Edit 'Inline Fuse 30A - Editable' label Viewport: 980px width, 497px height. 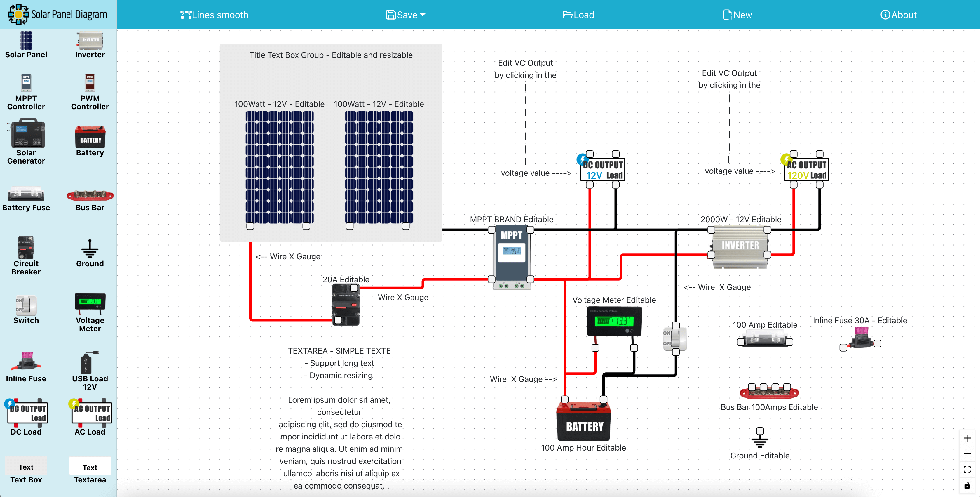pos(860,321)
